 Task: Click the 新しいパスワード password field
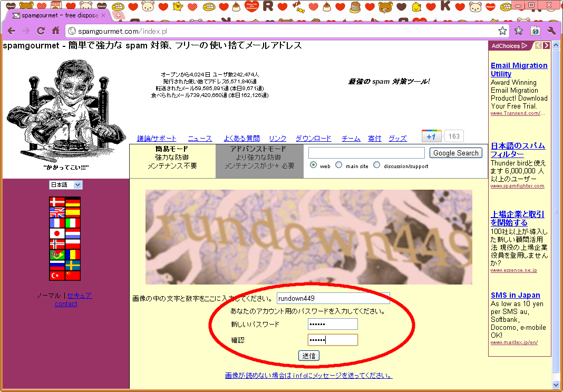(x=333, y=324)
